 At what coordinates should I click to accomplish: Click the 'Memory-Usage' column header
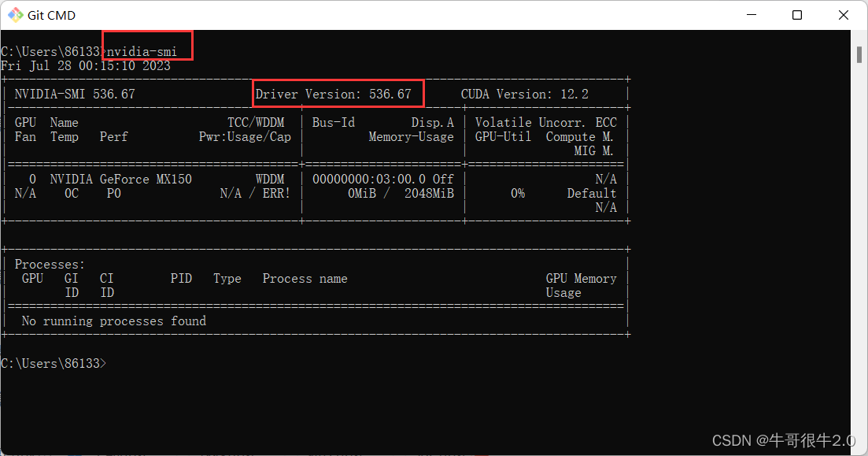click(412, 137)
